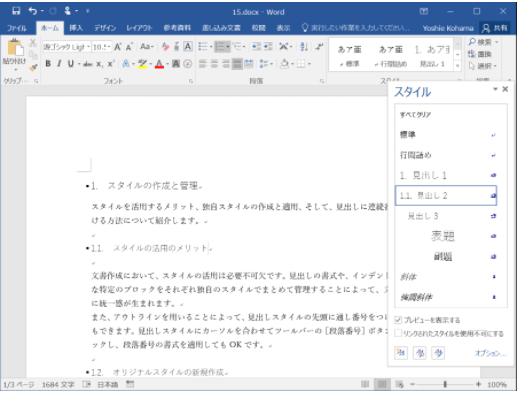Image resolution: width=519 pixels, height=395 pixels.
Task: Insert enclosed character icon
Action: click(188, 64)
